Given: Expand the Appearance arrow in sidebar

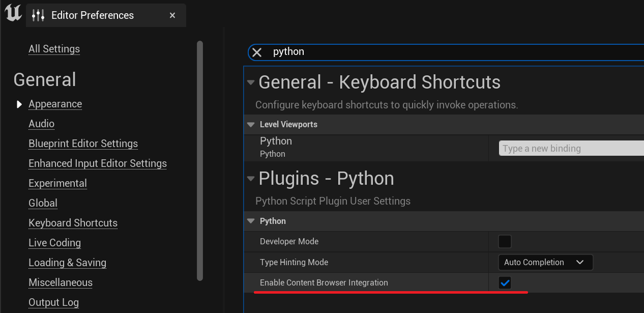Looking at the screenshot, I should coord(19,104).
